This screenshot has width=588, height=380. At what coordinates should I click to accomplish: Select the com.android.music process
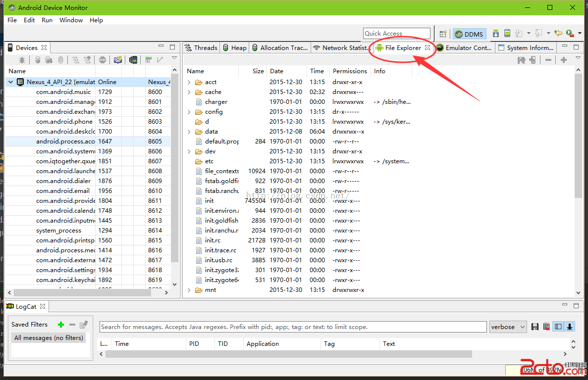[87, 92]
